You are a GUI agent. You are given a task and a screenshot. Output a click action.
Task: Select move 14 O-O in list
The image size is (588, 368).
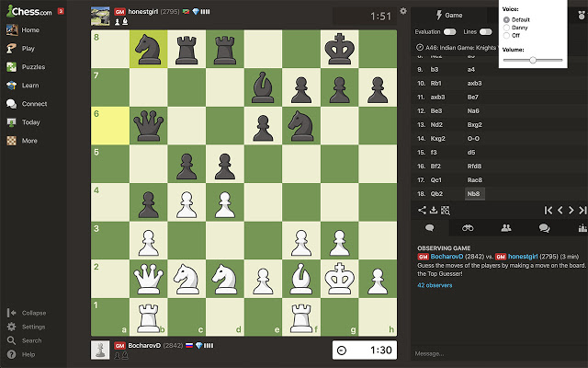coord(473,139)
